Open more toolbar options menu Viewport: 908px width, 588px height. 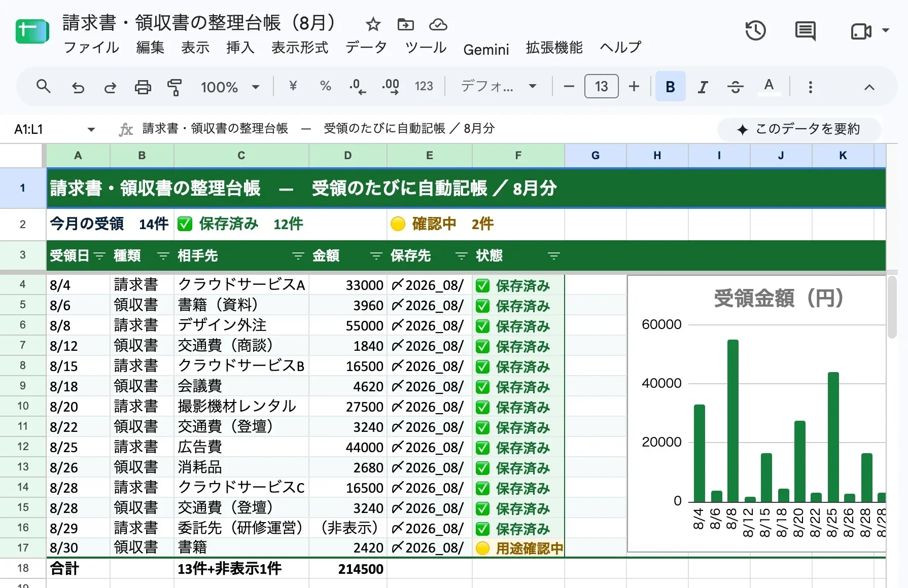[810, 87]
